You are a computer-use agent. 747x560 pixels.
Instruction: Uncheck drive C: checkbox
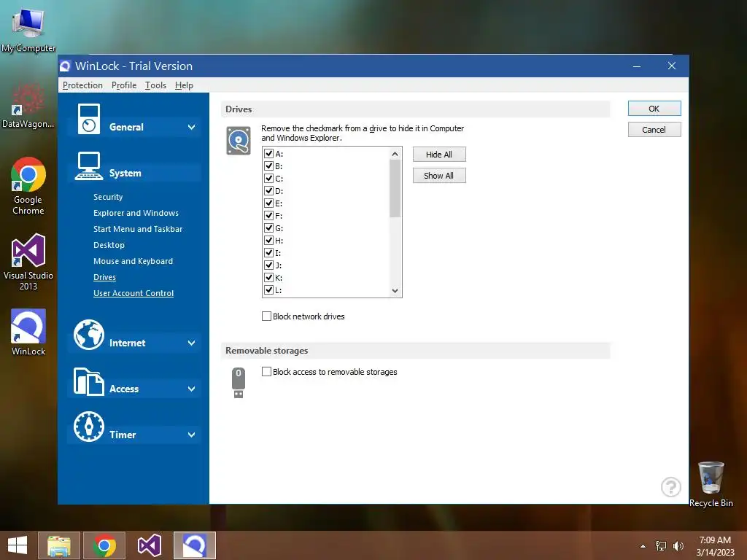point(268,179)
